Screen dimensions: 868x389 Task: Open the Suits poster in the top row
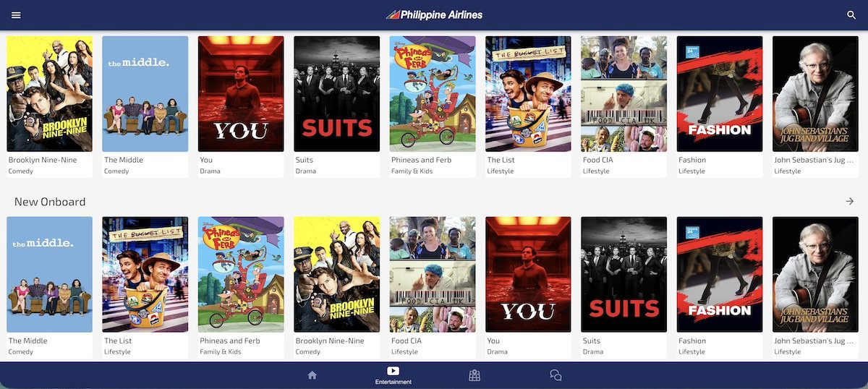click(337, 94)
